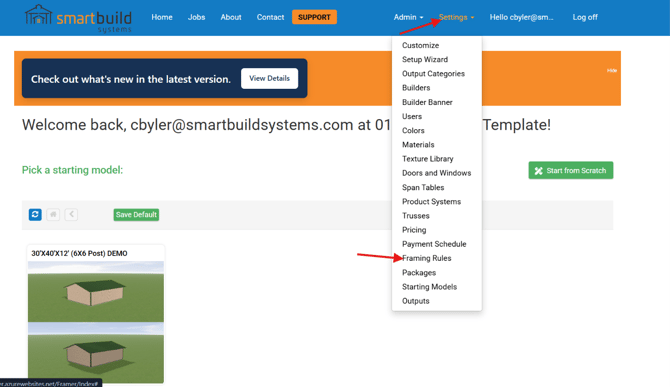Screen dimensions: 670x387
Task: Click the orange SUPPORT button
Action: tap(314, 17)
